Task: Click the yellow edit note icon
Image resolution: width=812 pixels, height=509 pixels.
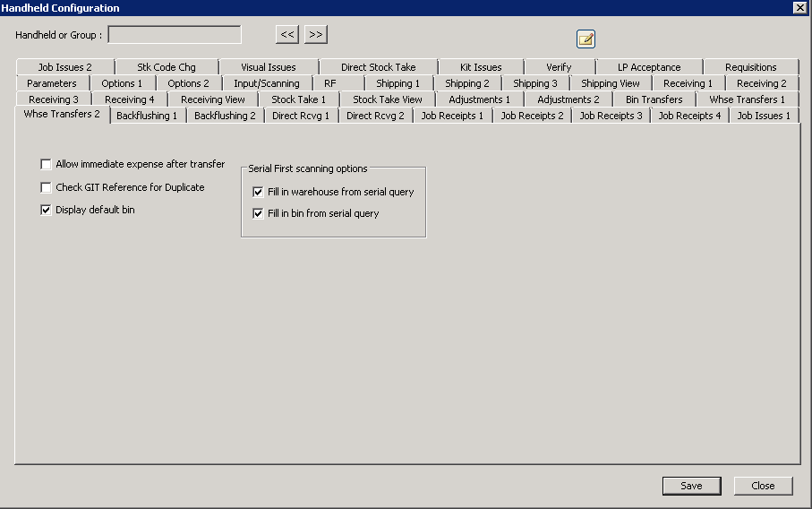Action: tap(585, 39)
